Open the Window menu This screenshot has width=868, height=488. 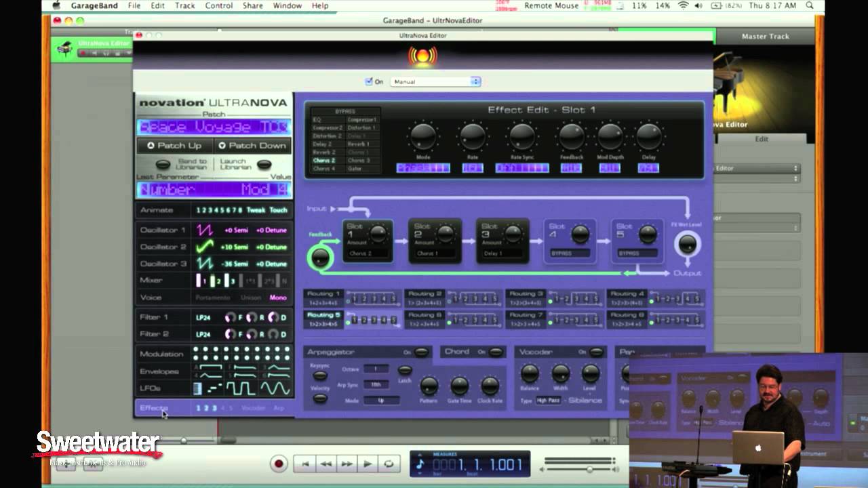(288, 5)
